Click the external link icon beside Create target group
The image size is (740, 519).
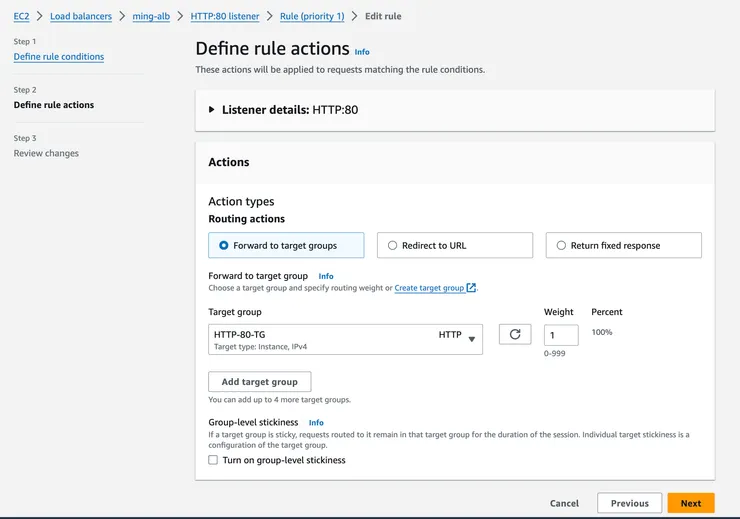click(471, 288)
